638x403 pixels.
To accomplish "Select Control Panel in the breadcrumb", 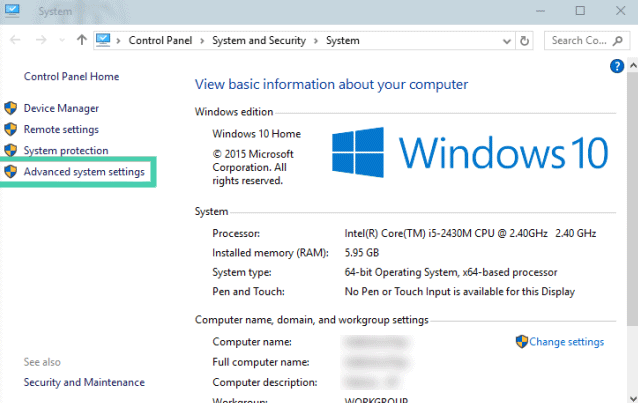I will (x=160, y=40).
